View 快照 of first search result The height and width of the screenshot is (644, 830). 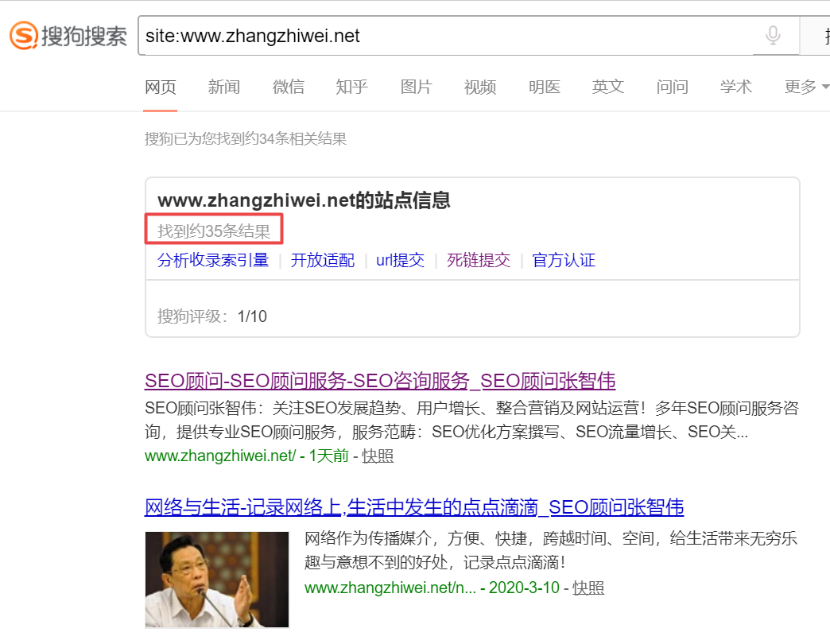click(x=378, y=456)
